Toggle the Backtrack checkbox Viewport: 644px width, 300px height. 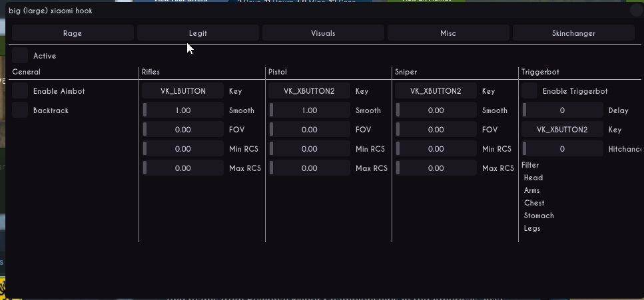[x=20, y=110]
